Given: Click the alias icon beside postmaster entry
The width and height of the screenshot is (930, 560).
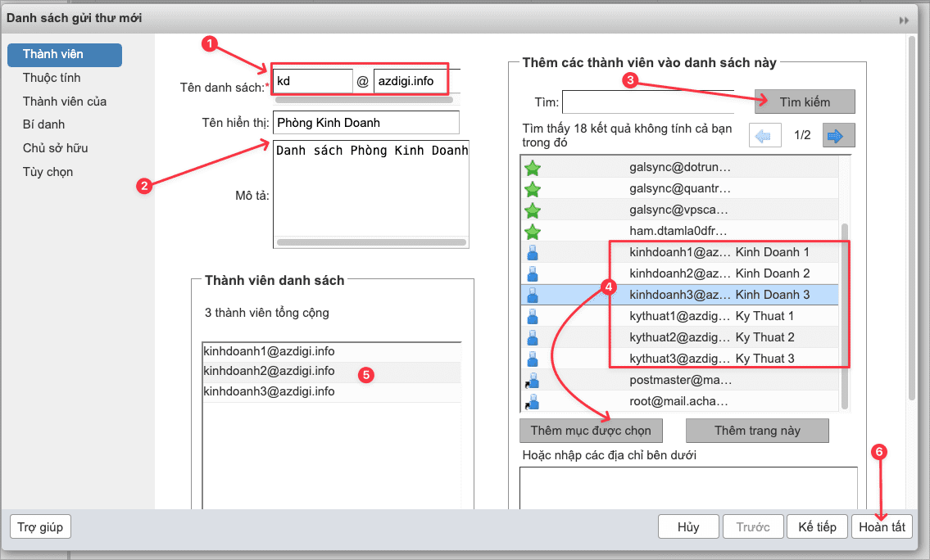Looking at the screenshot, I should [533, 380].
